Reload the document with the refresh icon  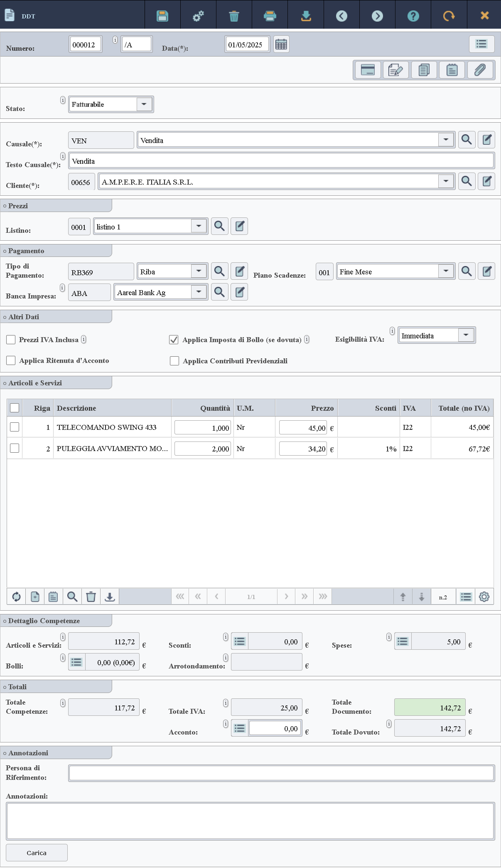coord(449,16)
